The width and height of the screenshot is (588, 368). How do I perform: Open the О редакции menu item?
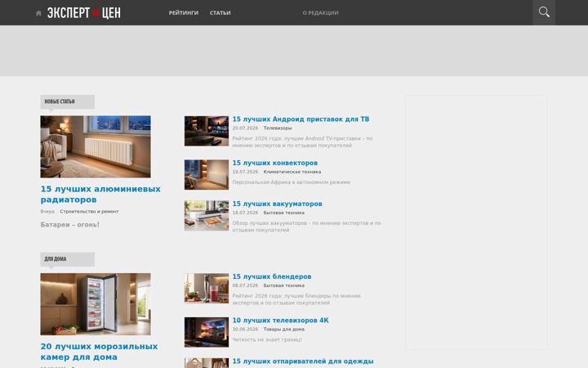320,13
